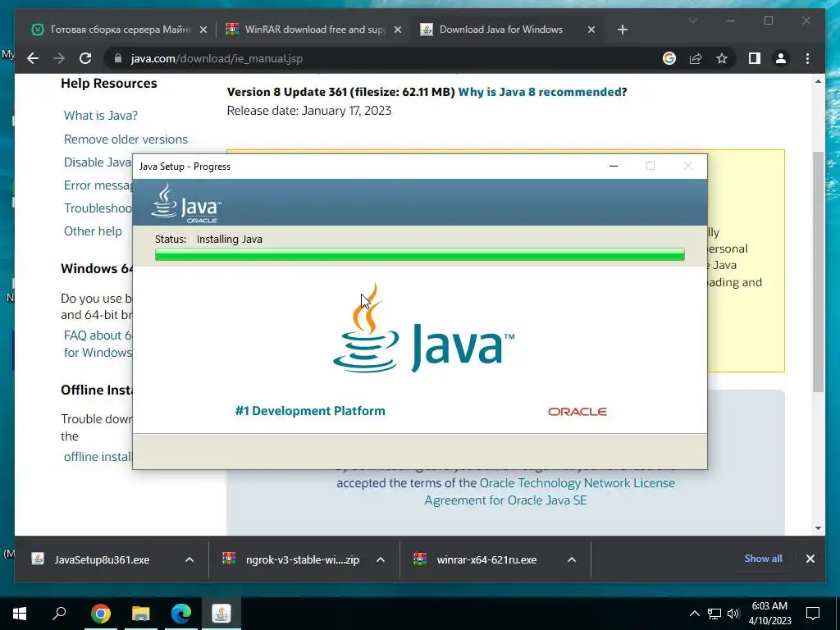Click the forward navigation arrow in Chrome
This screenshot has height=630, width=840.
point(59,58)
